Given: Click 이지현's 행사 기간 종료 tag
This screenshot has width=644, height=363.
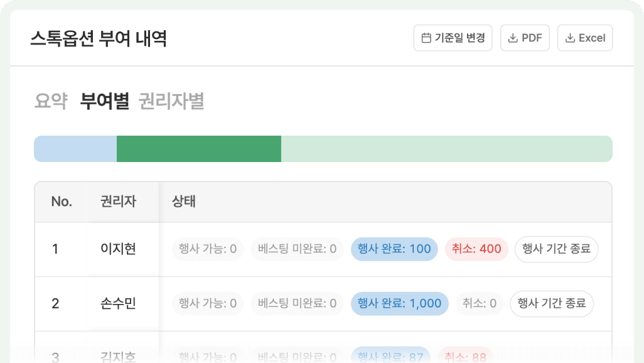Looking at the screenshot, I should pos(557,249).
